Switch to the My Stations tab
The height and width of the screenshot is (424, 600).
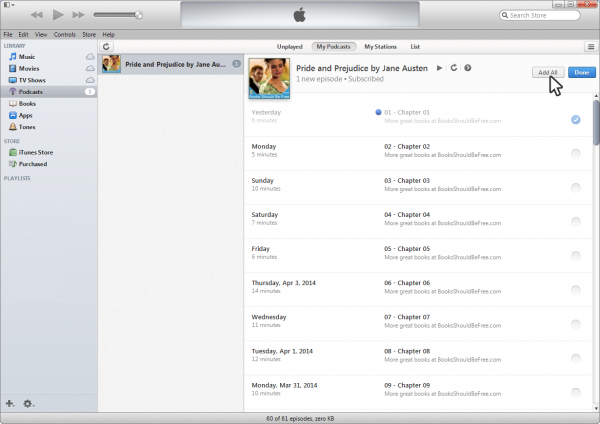(x=380, y=47)
